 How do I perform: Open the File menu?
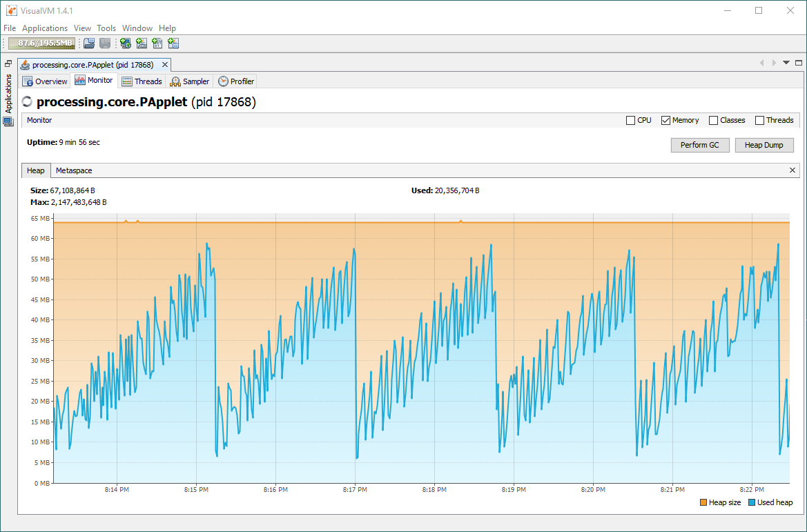[10, 28]
